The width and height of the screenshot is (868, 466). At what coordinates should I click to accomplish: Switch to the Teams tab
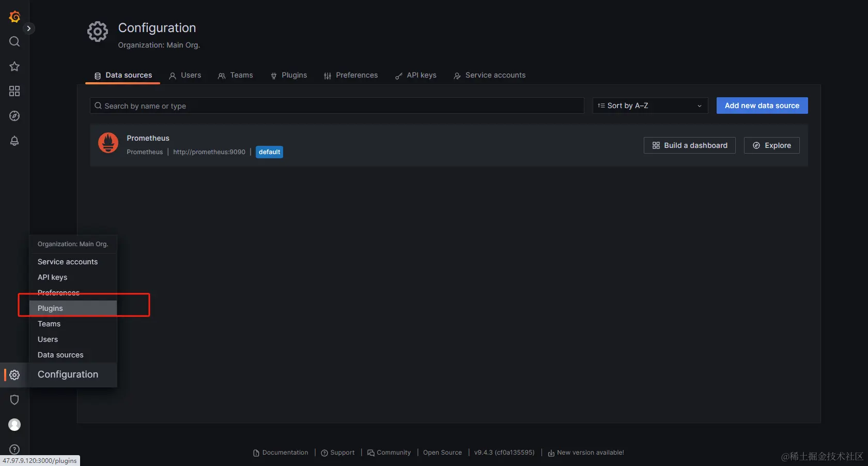coord(235,75)
